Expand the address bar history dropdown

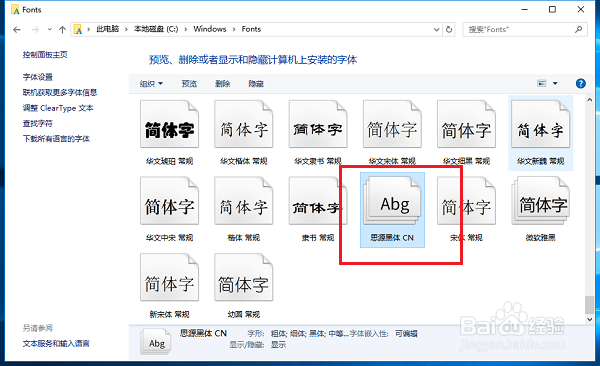coord(436,29)
